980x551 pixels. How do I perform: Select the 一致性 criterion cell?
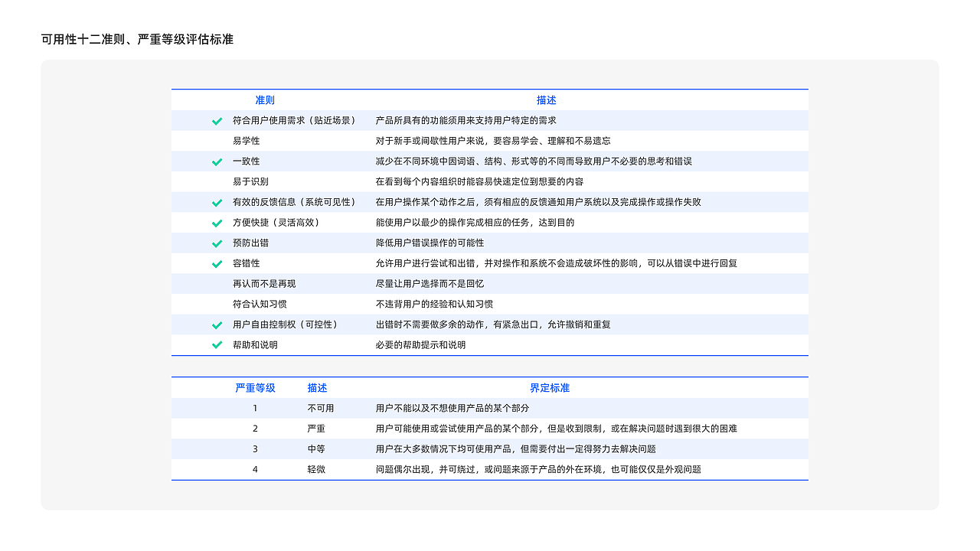[x=247, y=161]
